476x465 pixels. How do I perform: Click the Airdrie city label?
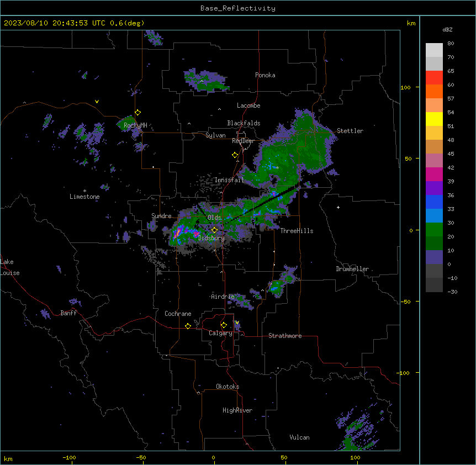point(223,297)
